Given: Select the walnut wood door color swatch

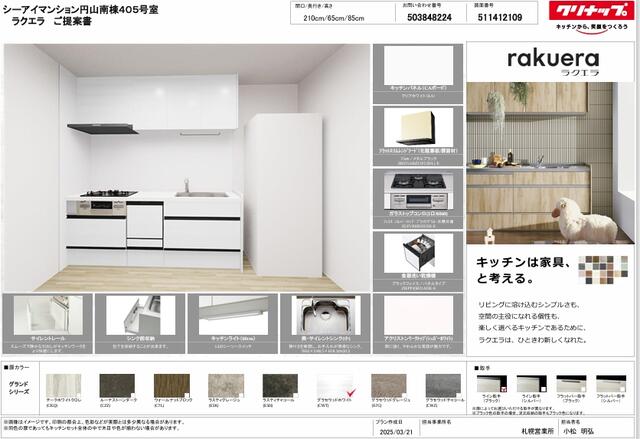Looking at the screenshot, I should click(x=172, y=386).
